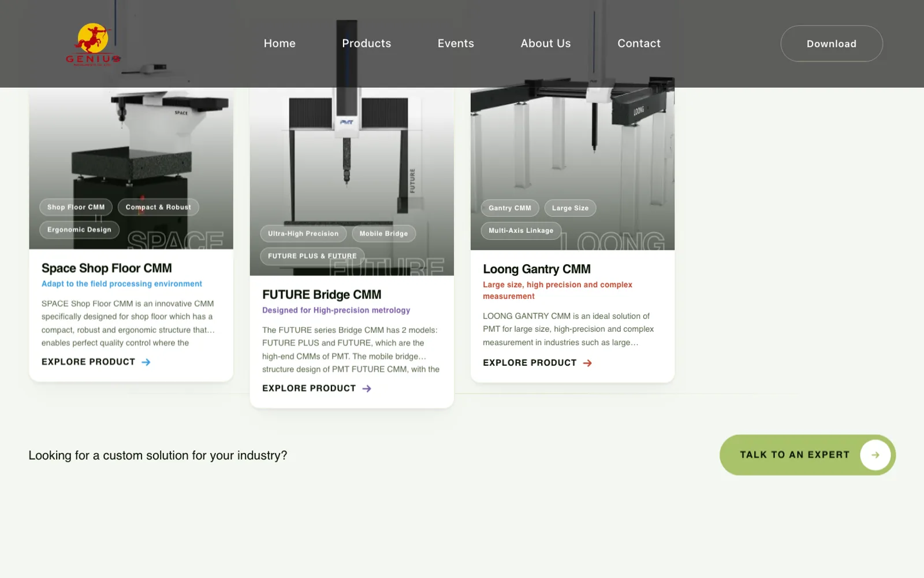
Task: Click the SPACE Shop Floor CMM description paragraph
Action: pyautogui.click(x=128, y=323)
